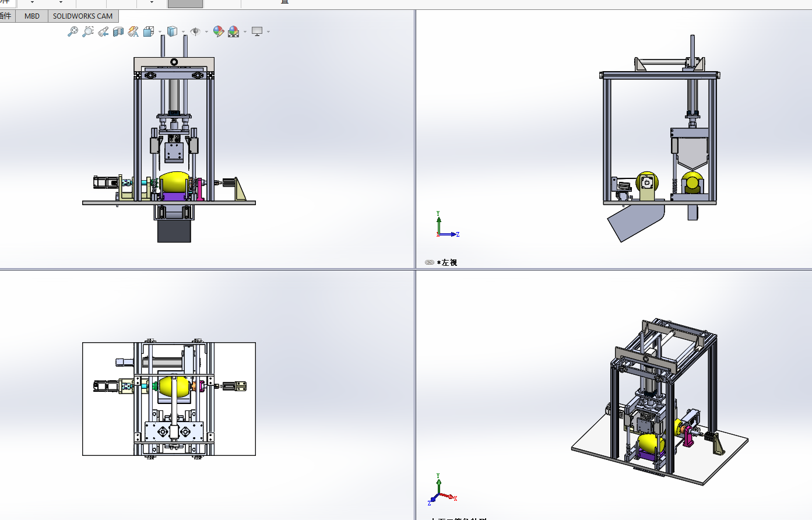Click Apply Scene icon
The width and height of the screenshot is (812, 520).
(234, 31)
